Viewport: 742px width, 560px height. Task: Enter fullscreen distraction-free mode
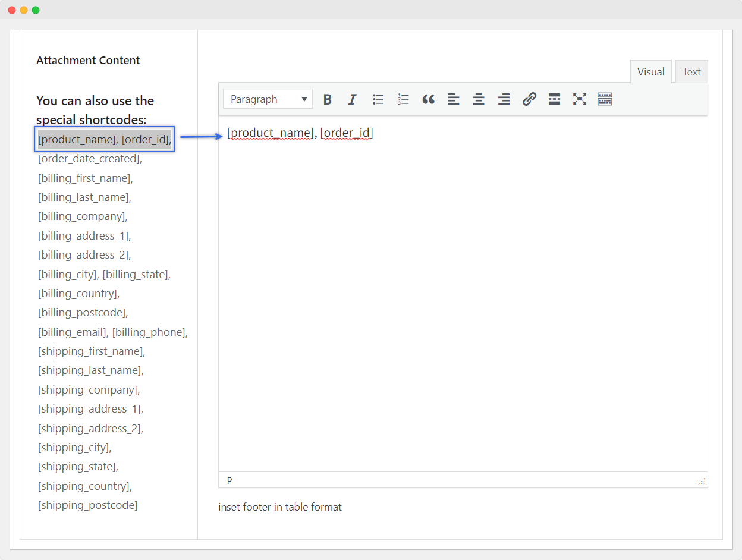[x=579, y=99]
